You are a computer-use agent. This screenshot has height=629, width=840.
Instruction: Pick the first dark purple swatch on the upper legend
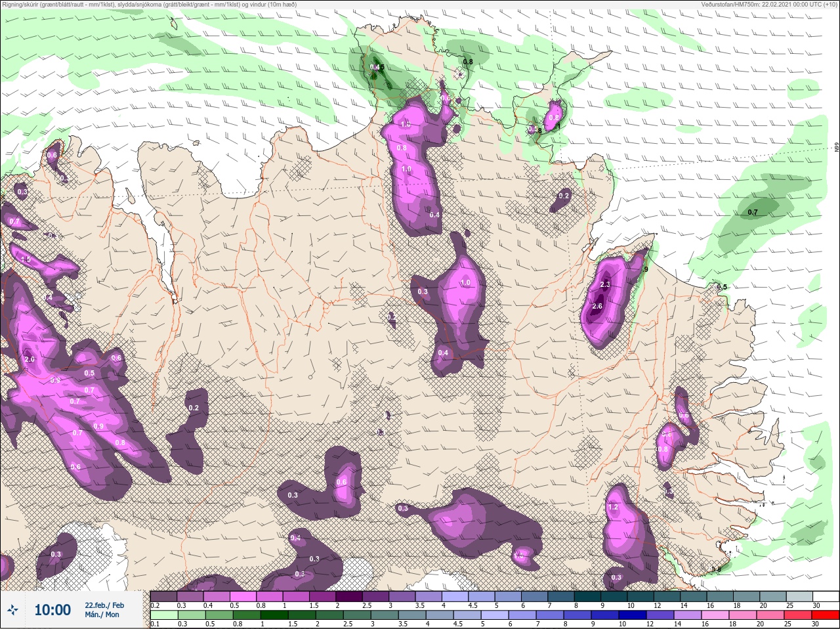pos(163,596)
